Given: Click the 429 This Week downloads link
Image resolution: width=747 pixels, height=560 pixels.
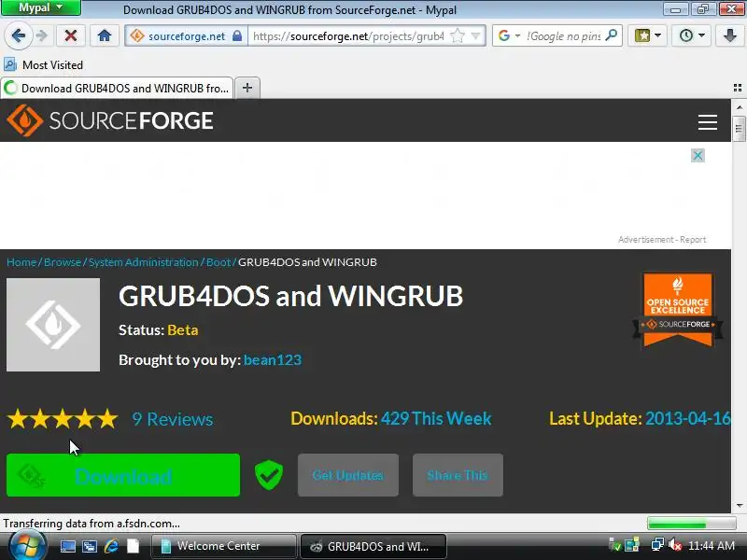Looking at the screenshot, I should coord(436,418).
